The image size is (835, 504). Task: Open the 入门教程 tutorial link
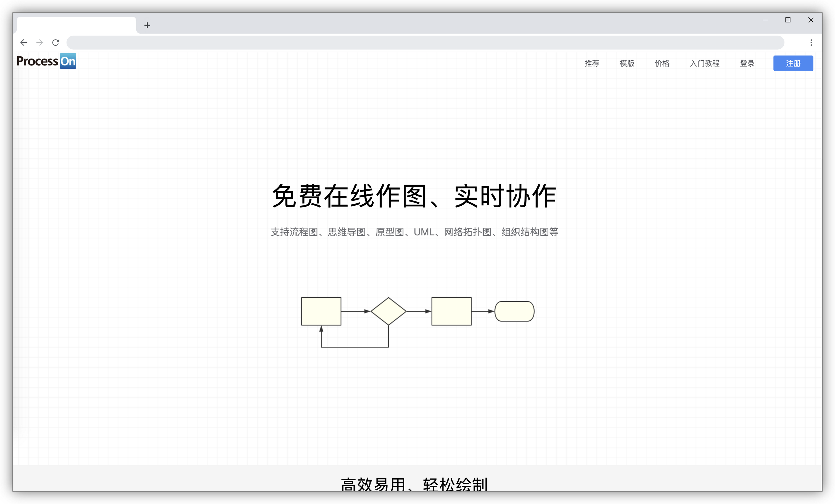[705, 63]
